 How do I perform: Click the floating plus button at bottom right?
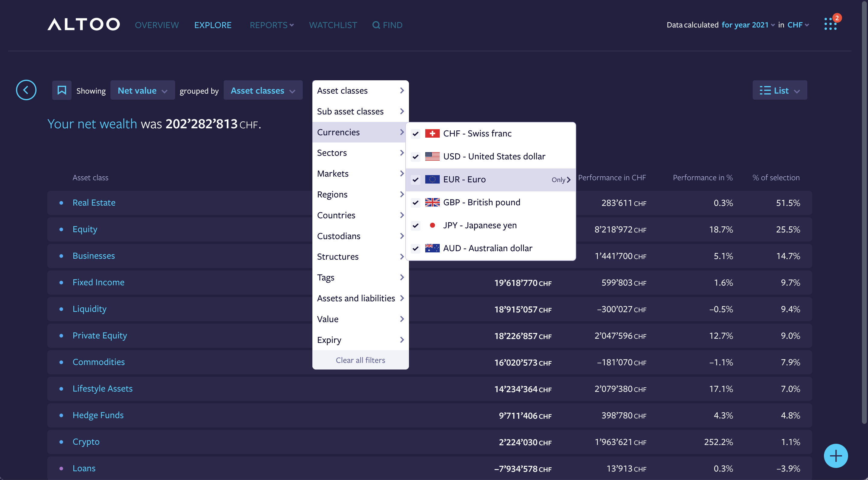click(x=835, y=456)
